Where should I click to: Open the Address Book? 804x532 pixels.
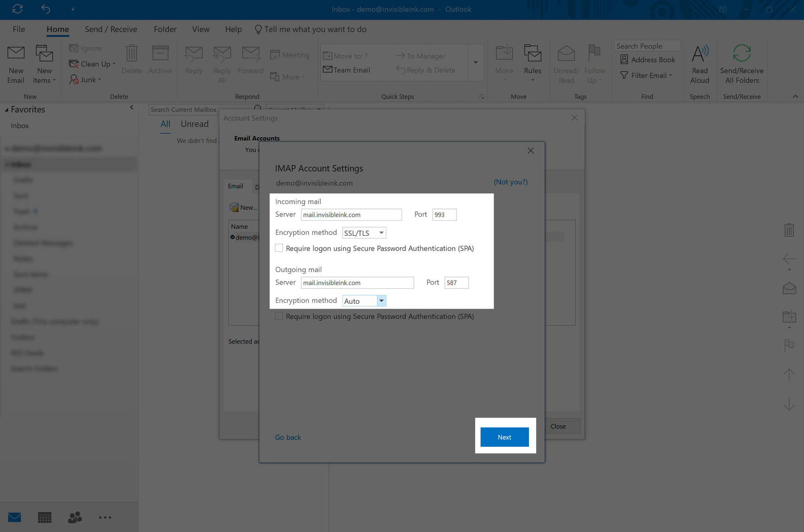648,59
